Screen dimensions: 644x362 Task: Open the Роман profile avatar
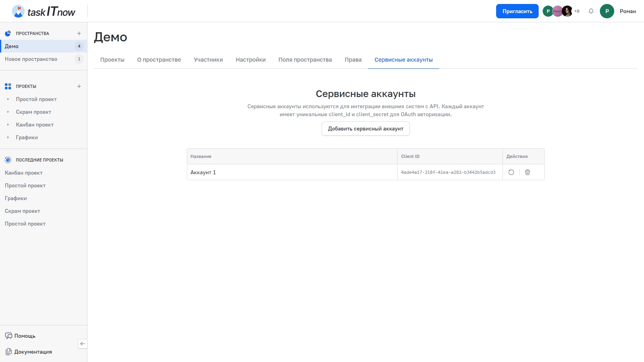coord(607,11)
